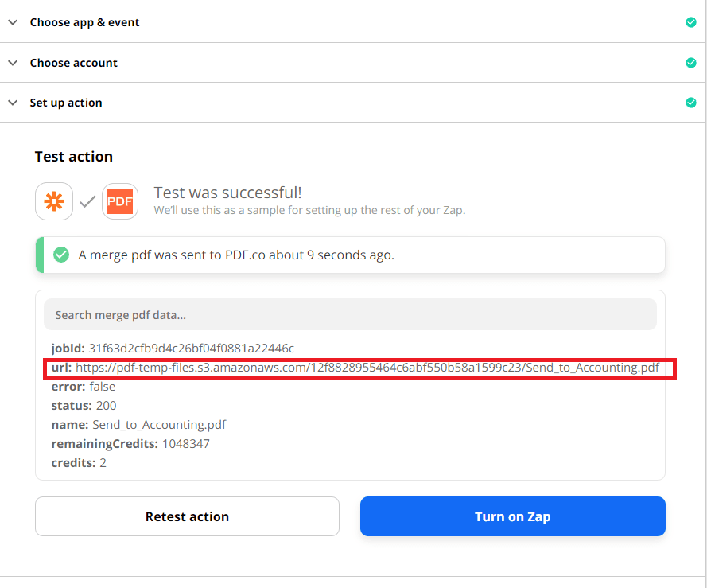The height and width of the screenshot is (588, 707).
Task: Select the remainingCredits row
Action: (x=130, y=444)
